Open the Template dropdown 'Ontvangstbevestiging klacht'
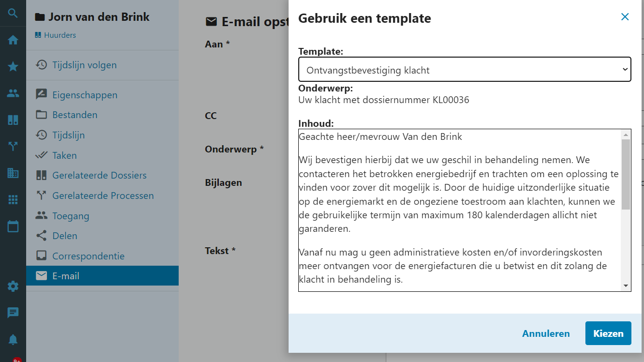The height and width of the screenshot is (362, 644). [x=464, y=70]
